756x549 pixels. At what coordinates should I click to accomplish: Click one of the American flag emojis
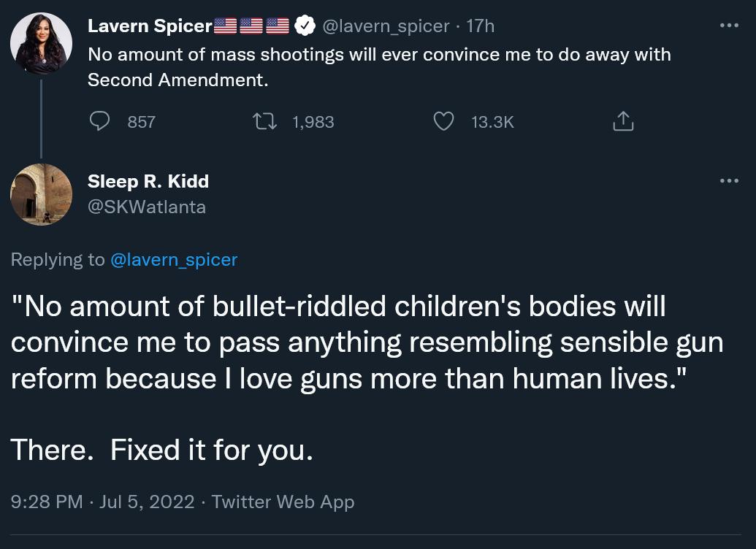point(226,24)
